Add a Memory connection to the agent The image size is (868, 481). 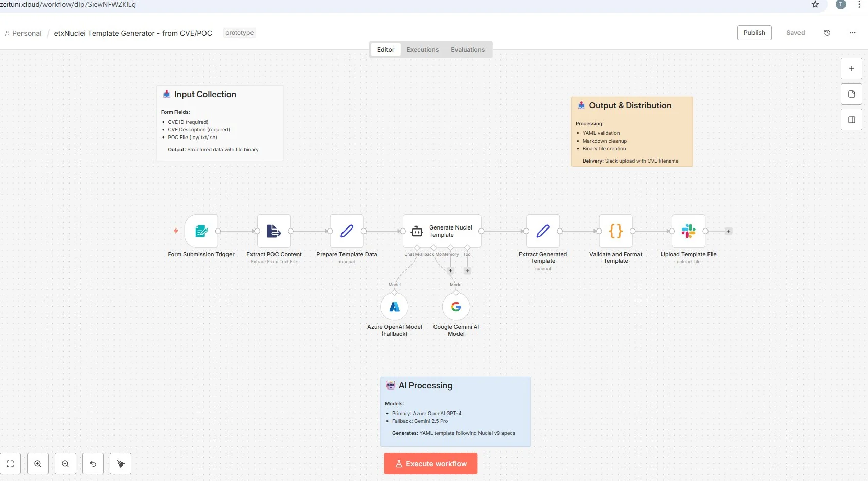tap(450, 271)
